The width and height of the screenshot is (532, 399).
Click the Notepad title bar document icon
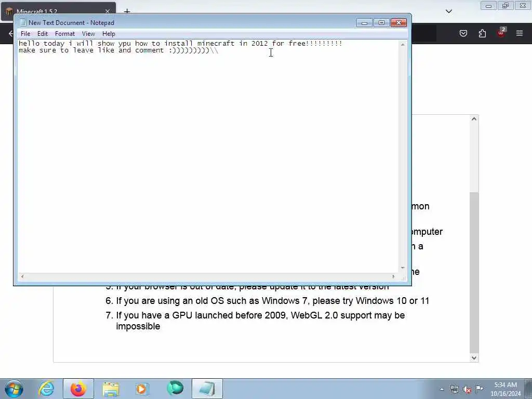[23, 23]
